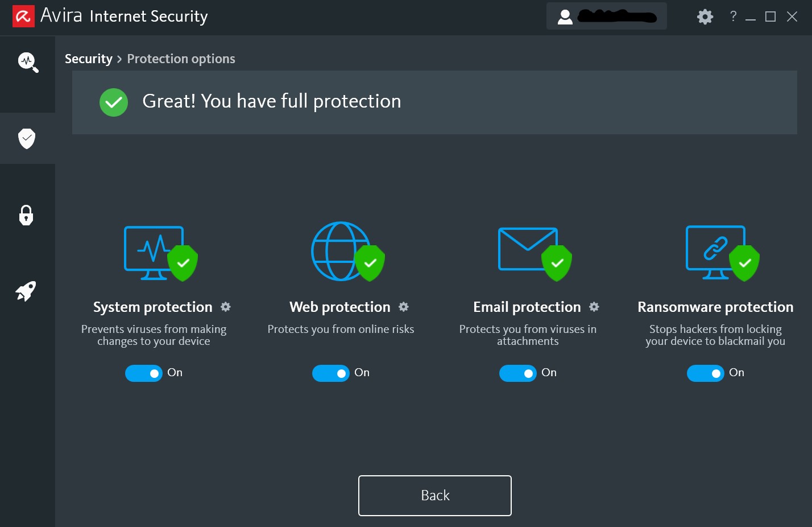The height and width of the screenshot is (527, 812).
Task: Select the Security shield sidebar icon
Action: pos(27,138)
